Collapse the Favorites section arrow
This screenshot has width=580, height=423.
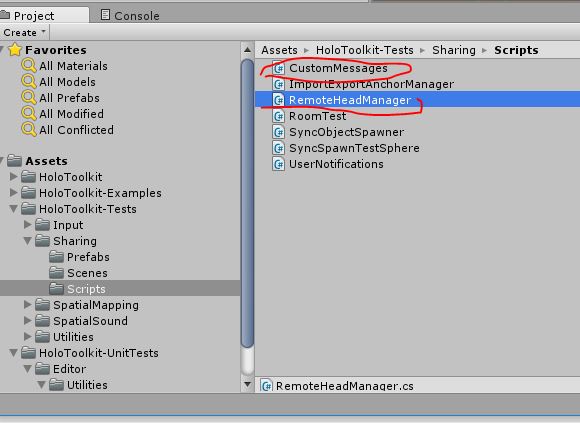point(2,50)
